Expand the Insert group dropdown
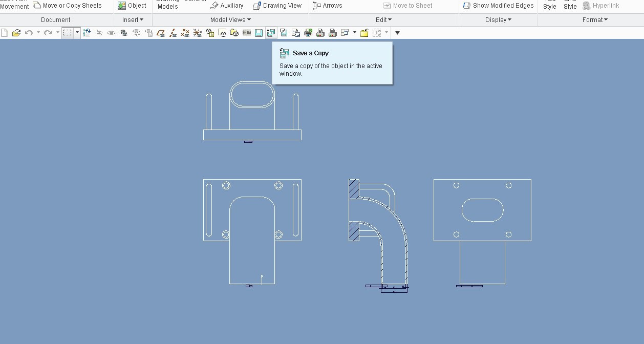Screen dimensions: 644x344 133,20
